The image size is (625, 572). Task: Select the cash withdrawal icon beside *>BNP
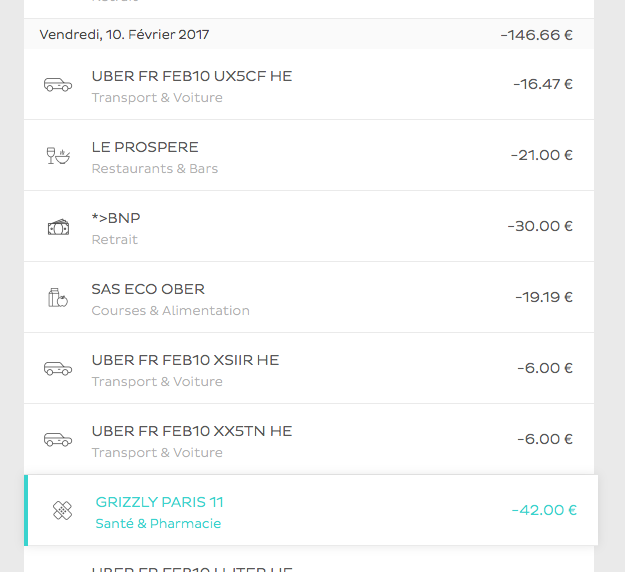tap(58, 227)
